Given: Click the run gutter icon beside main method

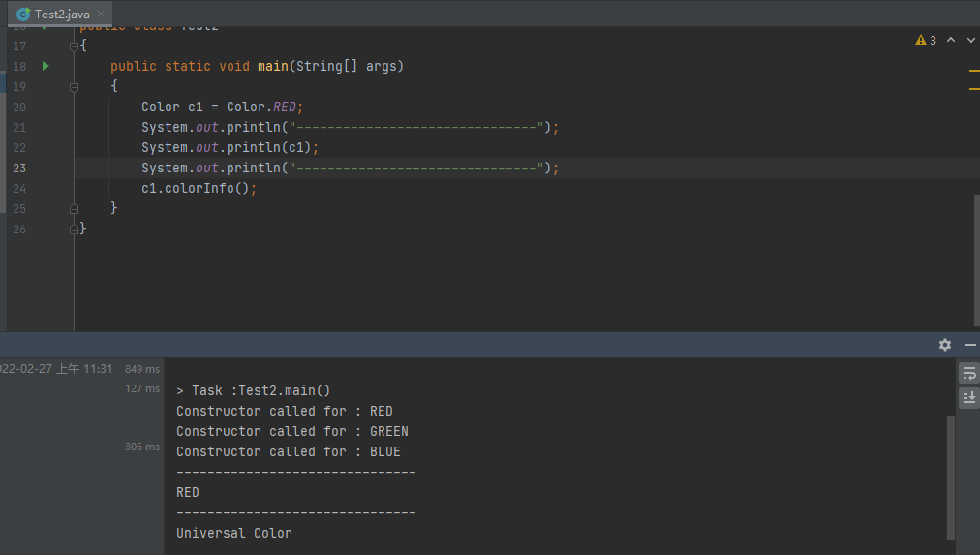Looking at the screenshot, I should point(45,66).
